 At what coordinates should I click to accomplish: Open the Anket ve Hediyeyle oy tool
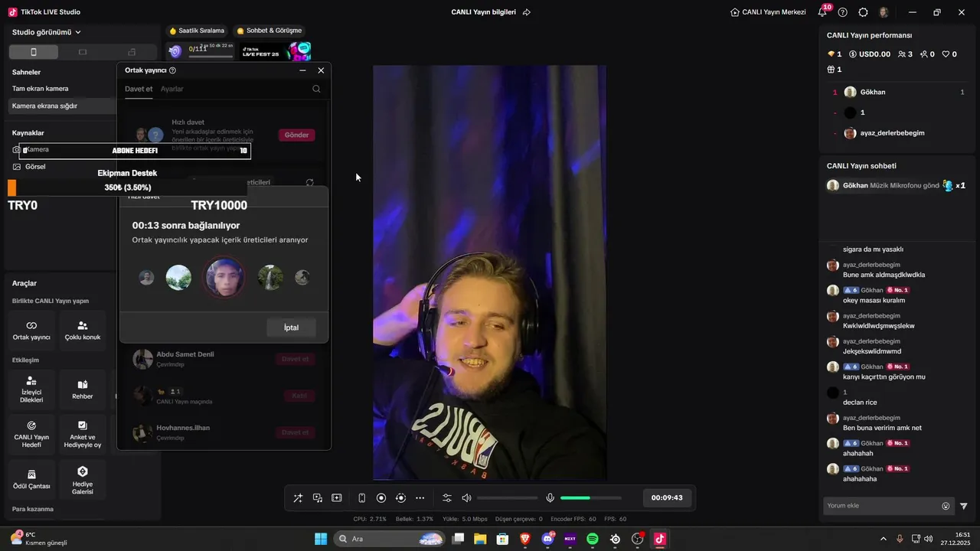[x=83, y=435]
